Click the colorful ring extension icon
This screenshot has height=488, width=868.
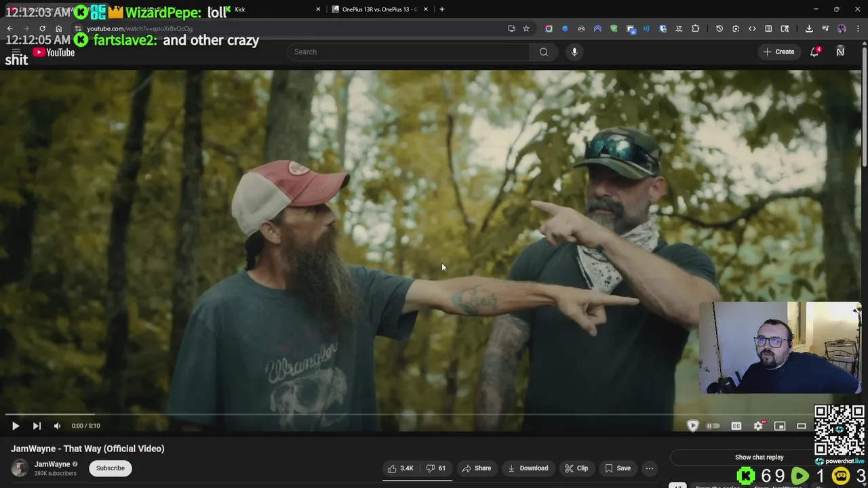(x=549, y=28)
